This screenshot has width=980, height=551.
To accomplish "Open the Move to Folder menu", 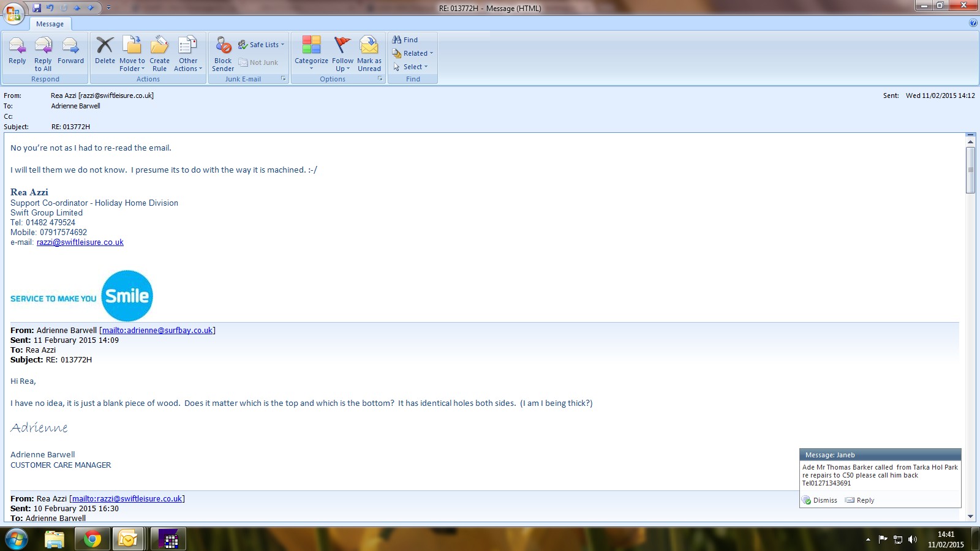I will pyautogui.click(x=132, y=54).
